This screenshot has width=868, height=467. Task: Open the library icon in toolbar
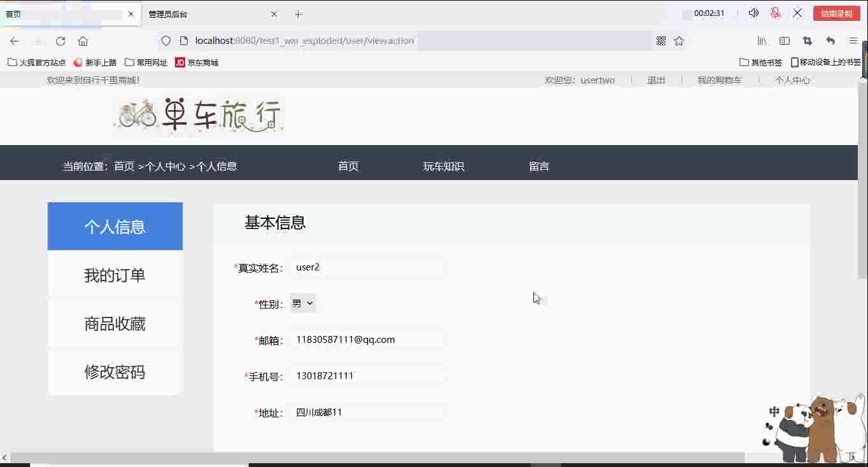[762, 41]
